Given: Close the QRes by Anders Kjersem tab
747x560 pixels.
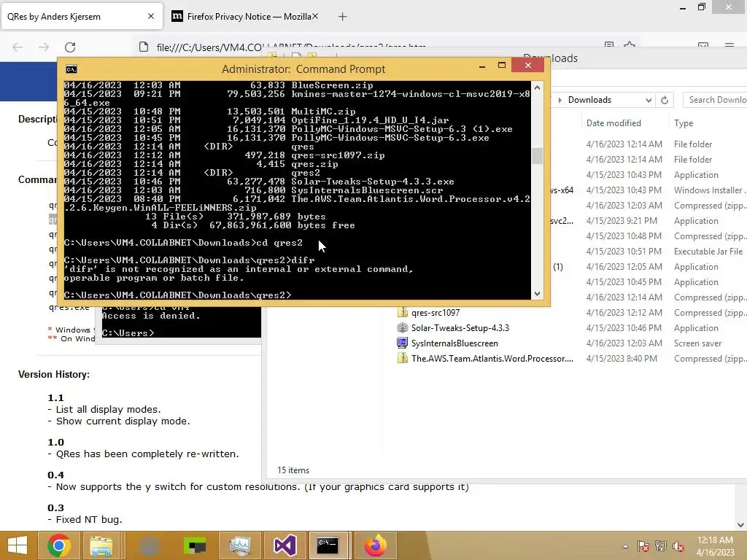Looking at the screenshot, I should pyautogui.click(x=151, y=16).
